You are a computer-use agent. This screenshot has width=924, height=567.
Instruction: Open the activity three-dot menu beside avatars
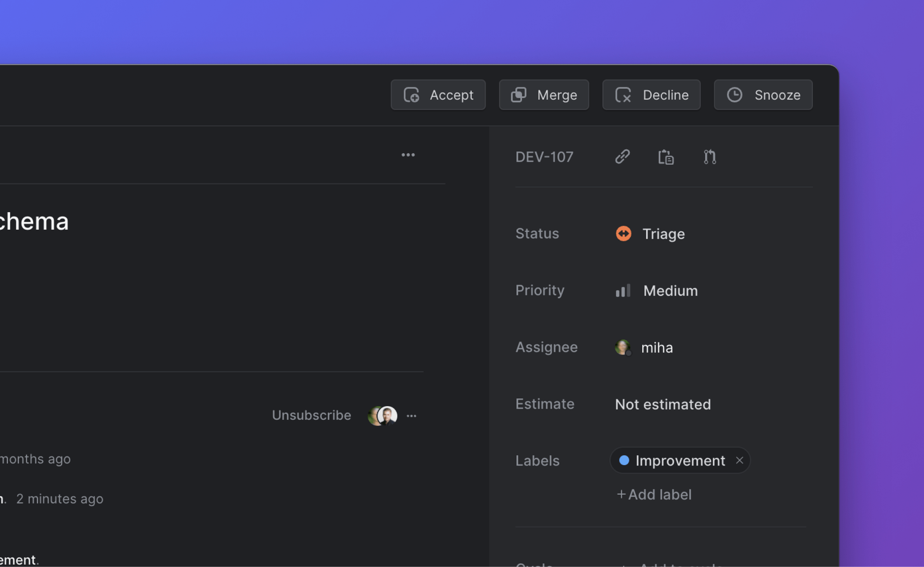pyautogui.click(x=411, y=416)
